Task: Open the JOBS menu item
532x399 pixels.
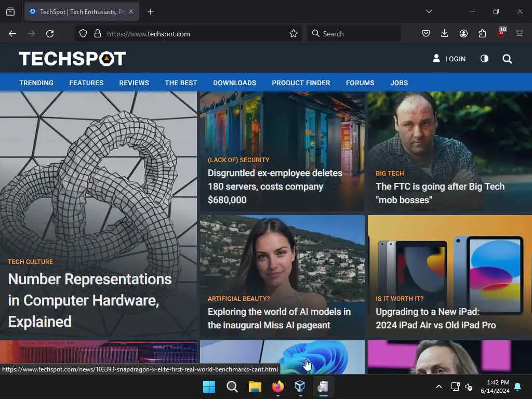Action: point(399,83)
